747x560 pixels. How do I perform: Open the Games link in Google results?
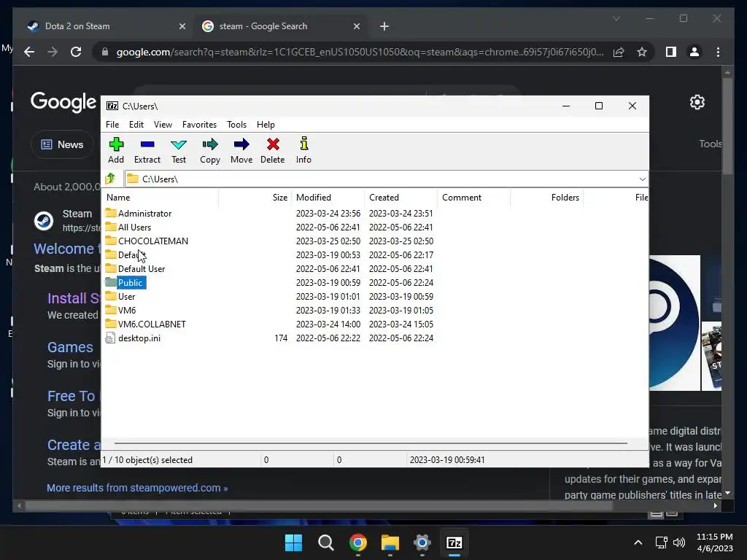click(70, 347)
